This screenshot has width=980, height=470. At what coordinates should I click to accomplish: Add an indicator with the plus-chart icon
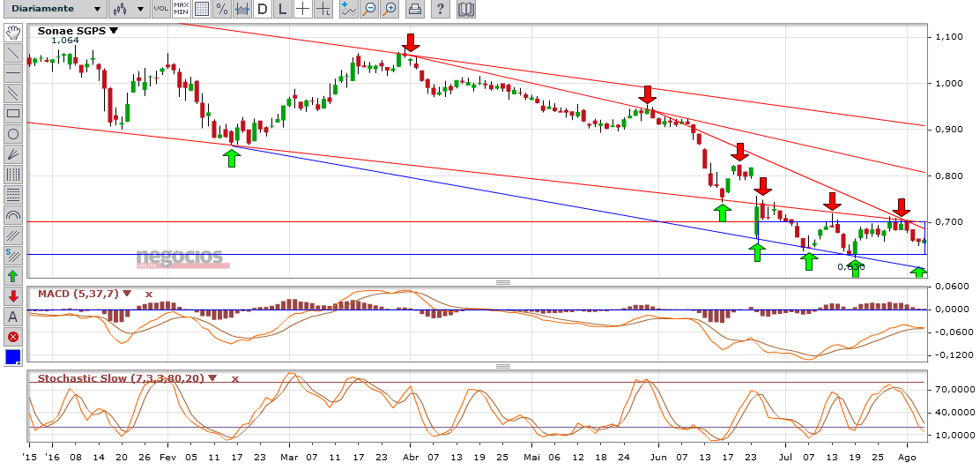[349, 9]
